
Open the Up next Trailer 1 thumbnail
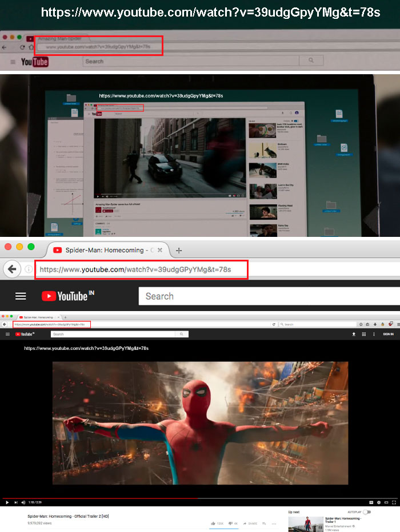(x=306, y=524)
